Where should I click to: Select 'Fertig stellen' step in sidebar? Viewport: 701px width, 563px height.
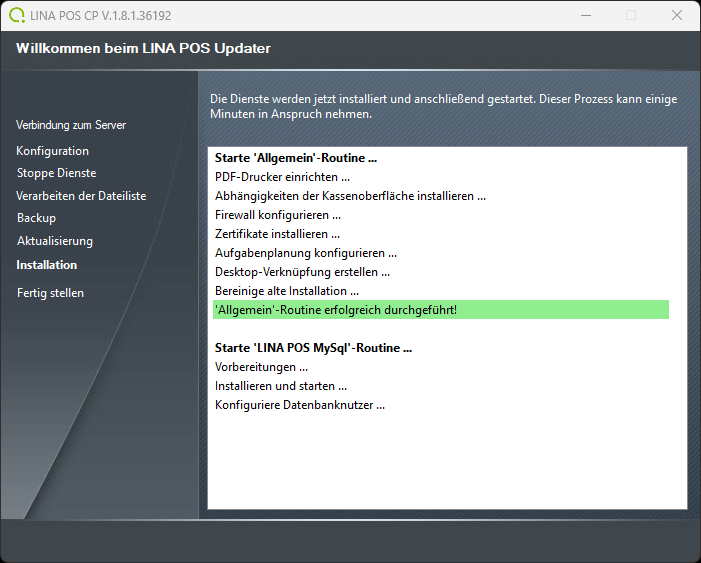click(x=50, y=293)
